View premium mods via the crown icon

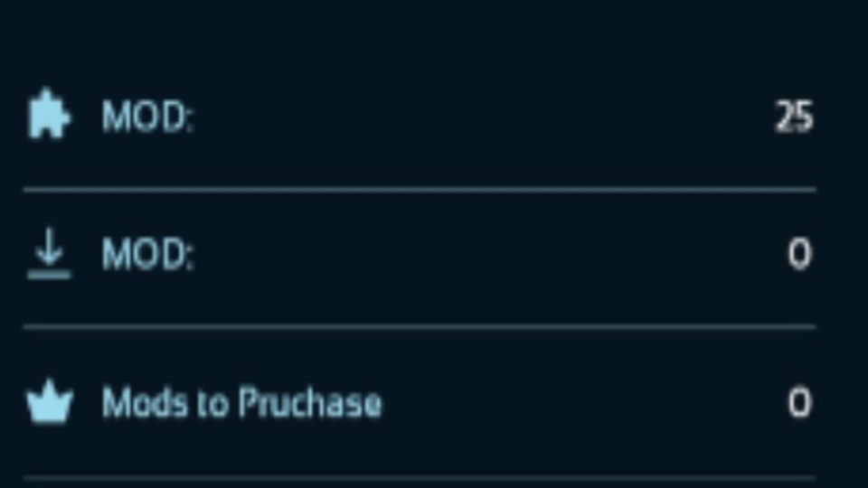pos(49,403)
